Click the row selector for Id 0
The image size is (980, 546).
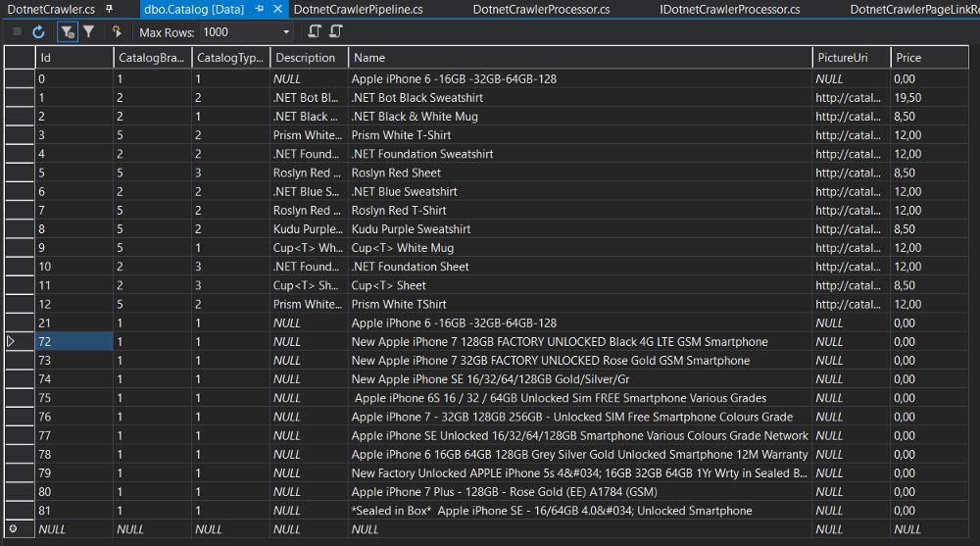20,78
